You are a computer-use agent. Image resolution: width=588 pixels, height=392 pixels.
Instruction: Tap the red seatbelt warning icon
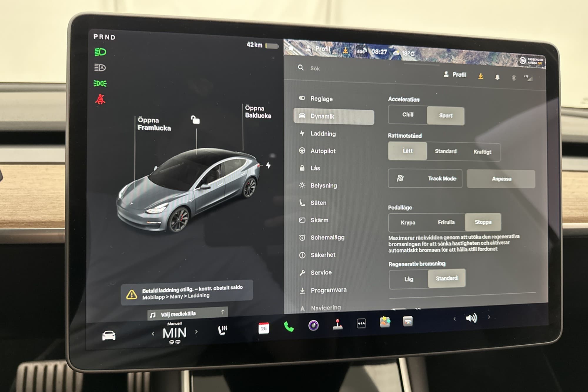point(100,99)
